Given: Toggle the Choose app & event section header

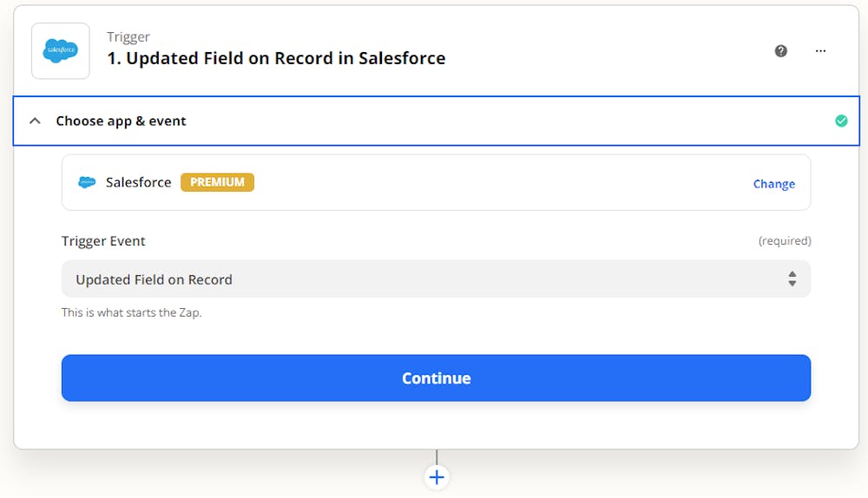Looking at the screenshot, I should [122, 121].
